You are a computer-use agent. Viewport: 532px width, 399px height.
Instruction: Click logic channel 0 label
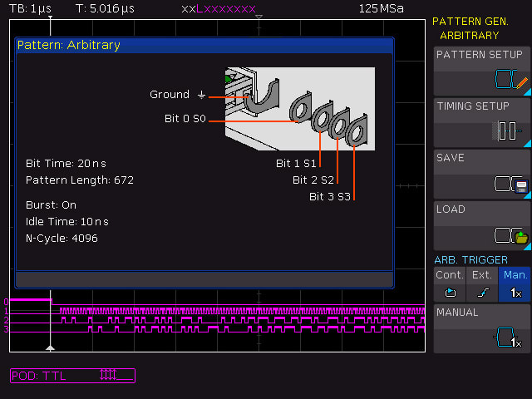tap(6, 301)
